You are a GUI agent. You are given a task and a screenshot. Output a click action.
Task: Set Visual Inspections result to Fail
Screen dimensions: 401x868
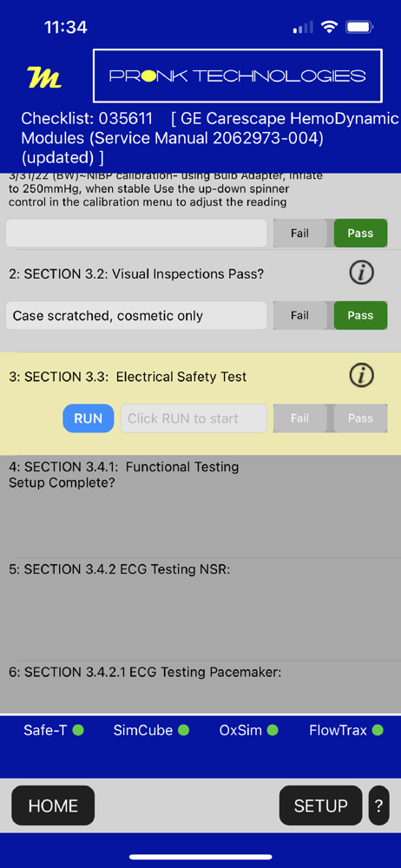[299, 316]
